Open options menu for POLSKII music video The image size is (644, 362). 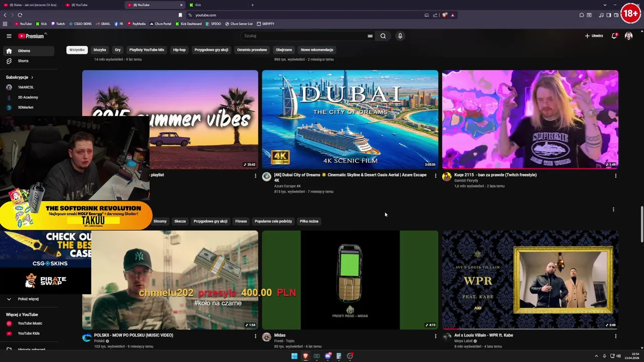pos(255,336)
